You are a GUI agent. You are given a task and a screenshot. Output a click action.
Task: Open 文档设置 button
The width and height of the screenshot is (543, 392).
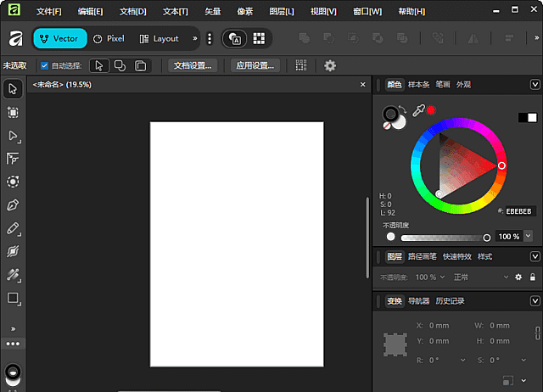click(x=193, y=66)
